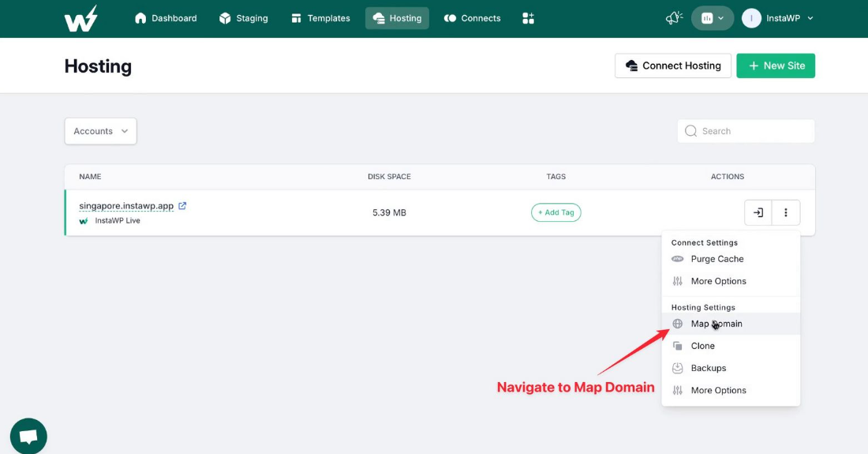Viewport: 868px width, 454px height.
Task: Click the + Add Tag button
Action: [x=556, y=212]
